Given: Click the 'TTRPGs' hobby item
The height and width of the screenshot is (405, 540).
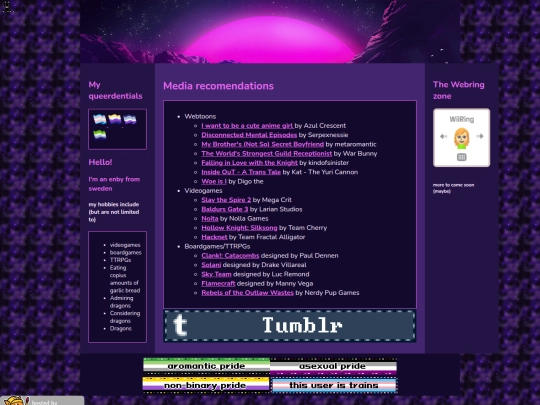Looking at the screenshot, I should (120, 260).
